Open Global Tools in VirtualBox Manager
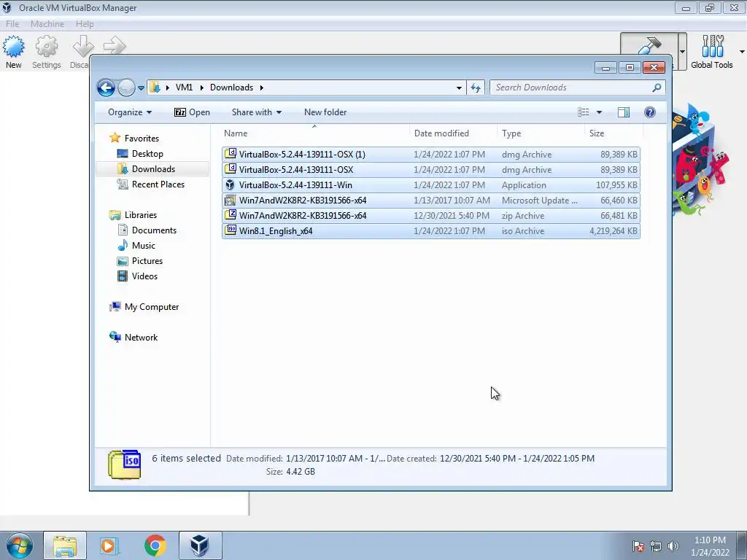747x560 pixels. click(712, 52)
